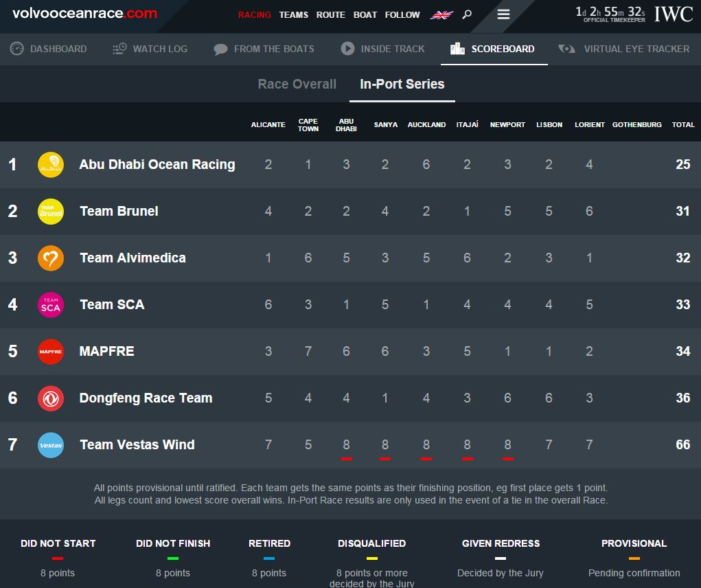Click the Team Alvimedica orange heart logo
701x588 pixels.
(51, 258)
